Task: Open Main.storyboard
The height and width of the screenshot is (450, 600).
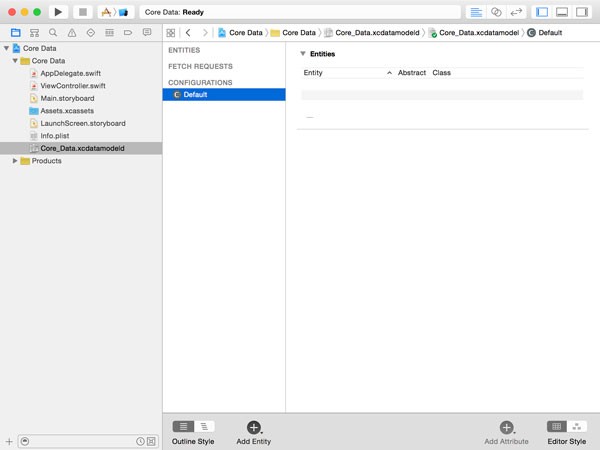Action: point(81,98)
